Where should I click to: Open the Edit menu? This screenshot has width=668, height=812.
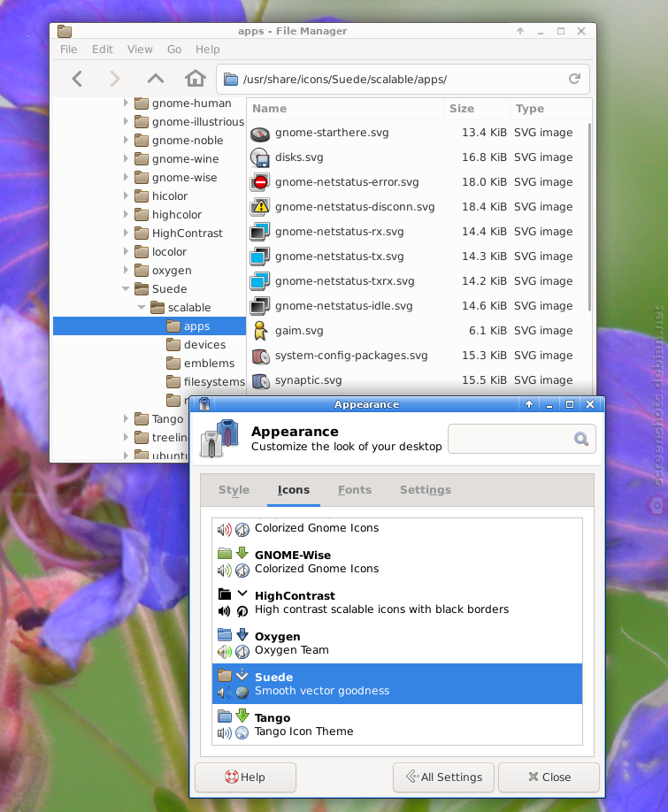[x=102, y=50]
